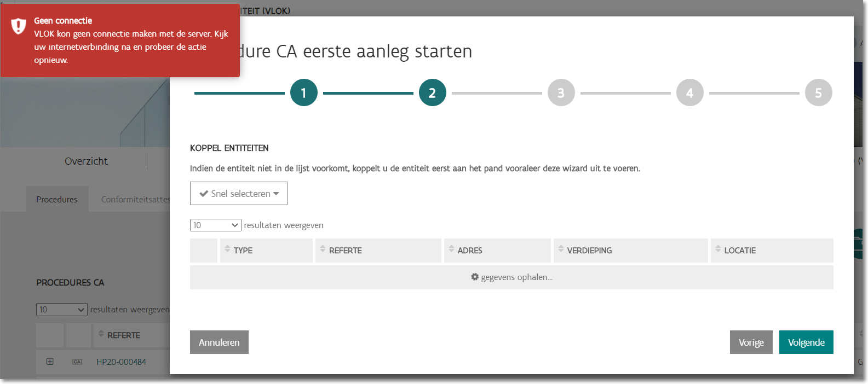This screenshot has height=384, width=868.
Task: Go back with the Vorige button
Action: point(751,342)
